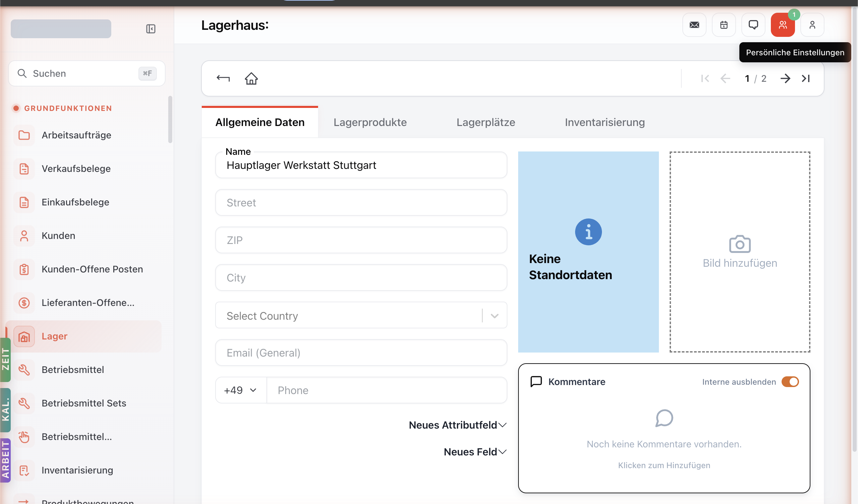
Task: Click the Inventarisierung checklist icon
Action: tap(24, 470)
